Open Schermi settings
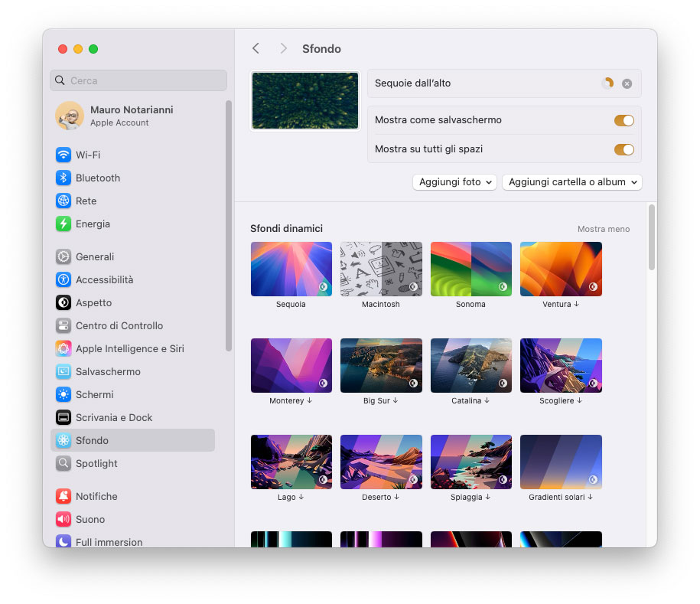The image size is (700, 604). (95, 394)
